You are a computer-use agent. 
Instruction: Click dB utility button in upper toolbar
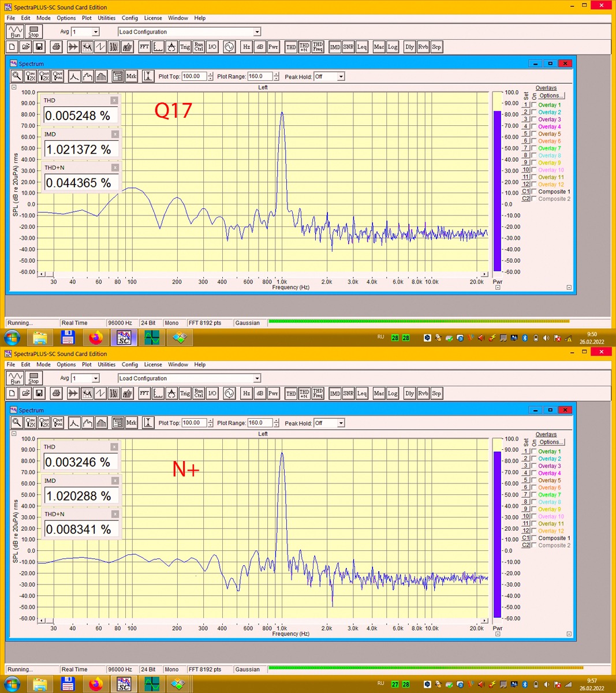click(x=260, y=47)
